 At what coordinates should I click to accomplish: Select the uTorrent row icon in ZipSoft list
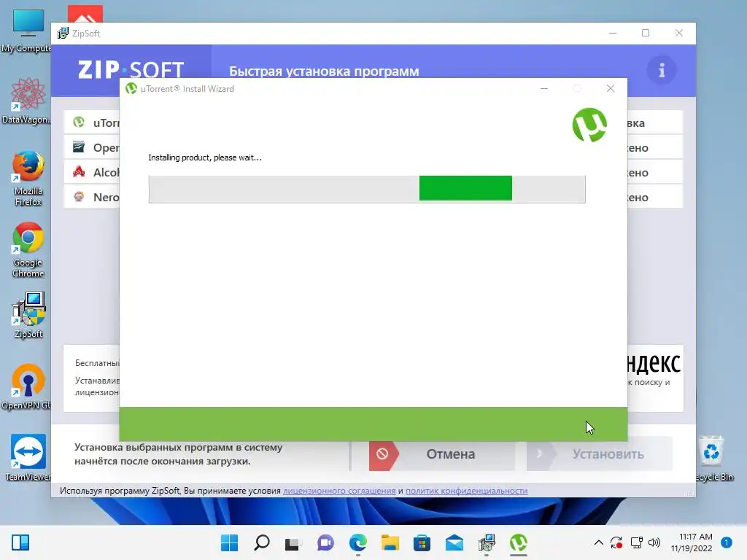point(79,122)
